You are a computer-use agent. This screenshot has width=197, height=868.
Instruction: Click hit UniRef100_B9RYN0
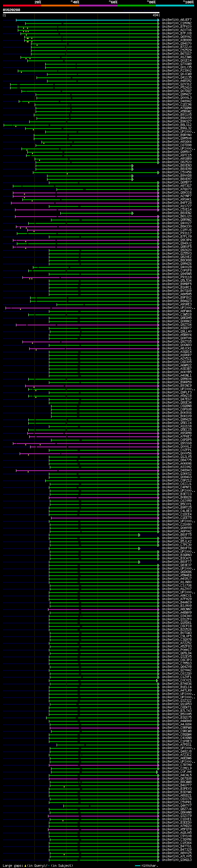177,135
